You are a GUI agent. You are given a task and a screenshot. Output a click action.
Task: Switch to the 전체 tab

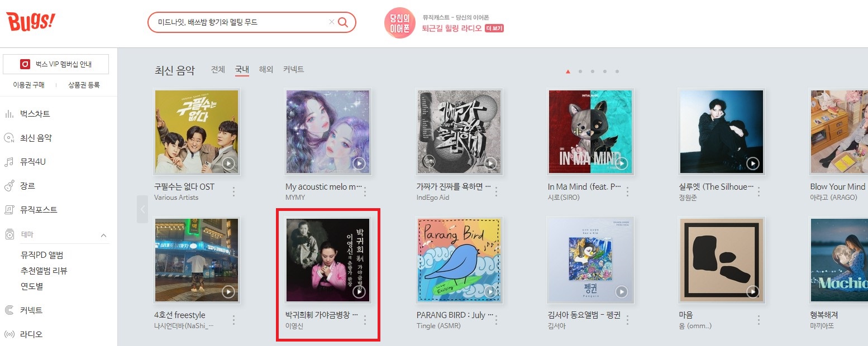click(x=218, y=70)
